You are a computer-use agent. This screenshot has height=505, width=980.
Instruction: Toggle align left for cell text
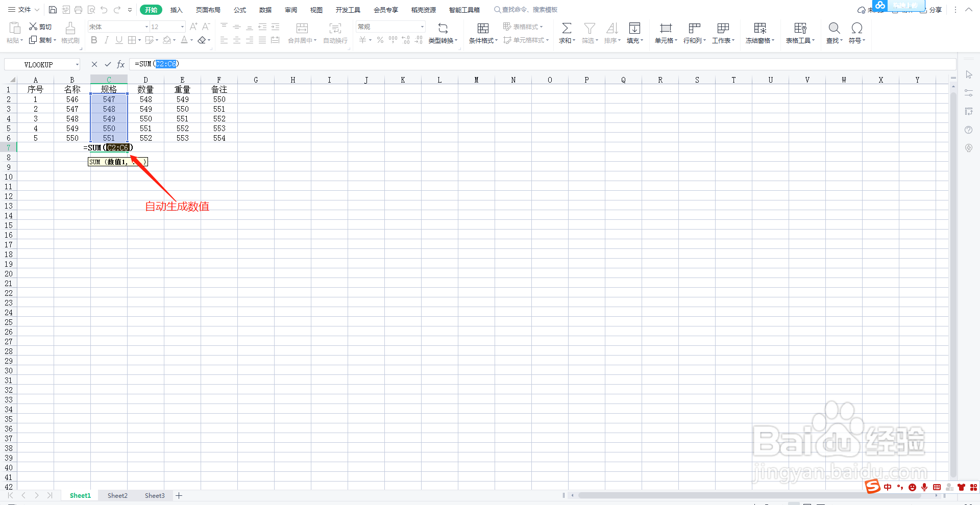(224, 40)
